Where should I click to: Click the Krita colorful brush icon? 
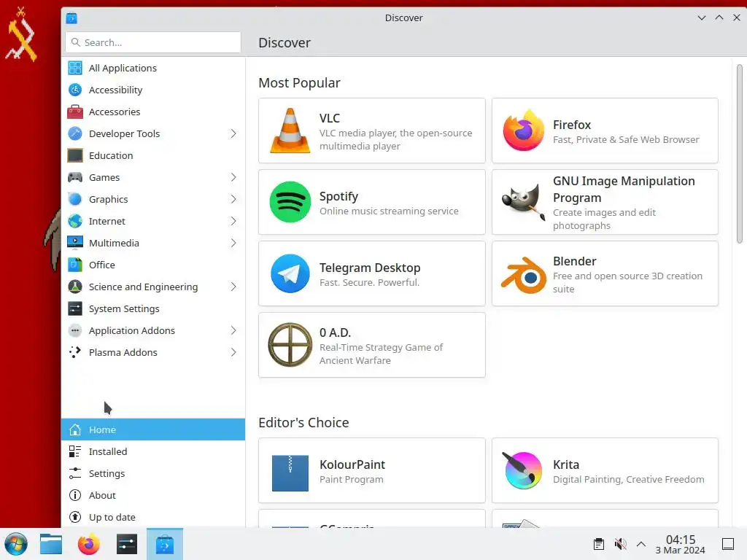point(522,470)
